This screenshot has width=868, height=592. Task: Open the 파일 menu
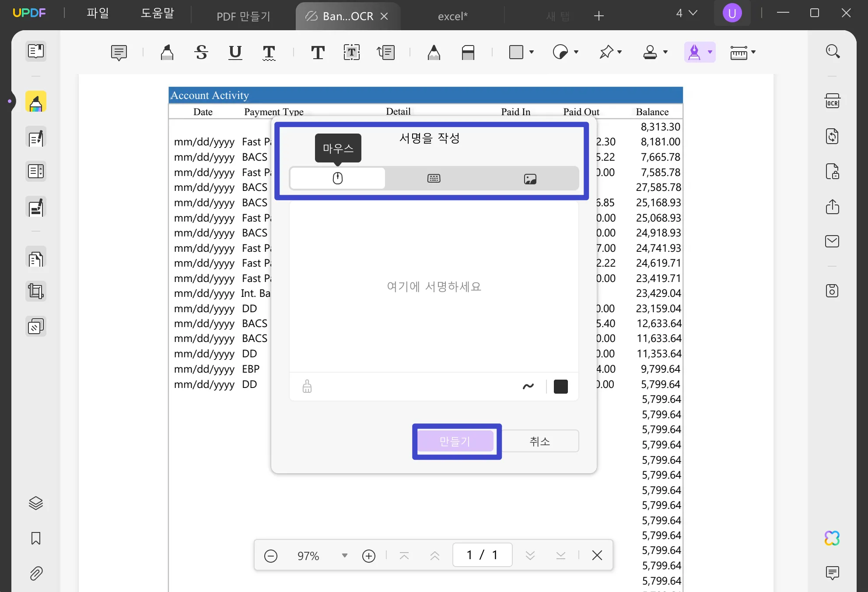(98, 13)
